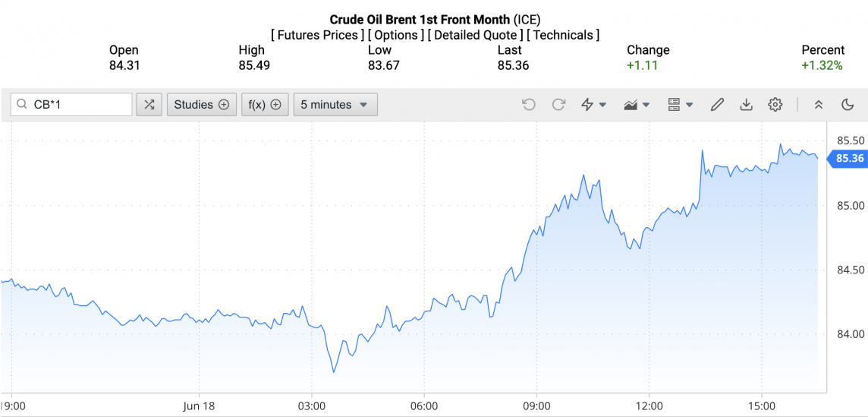Click the f(x) expressions button

point(265,105)
